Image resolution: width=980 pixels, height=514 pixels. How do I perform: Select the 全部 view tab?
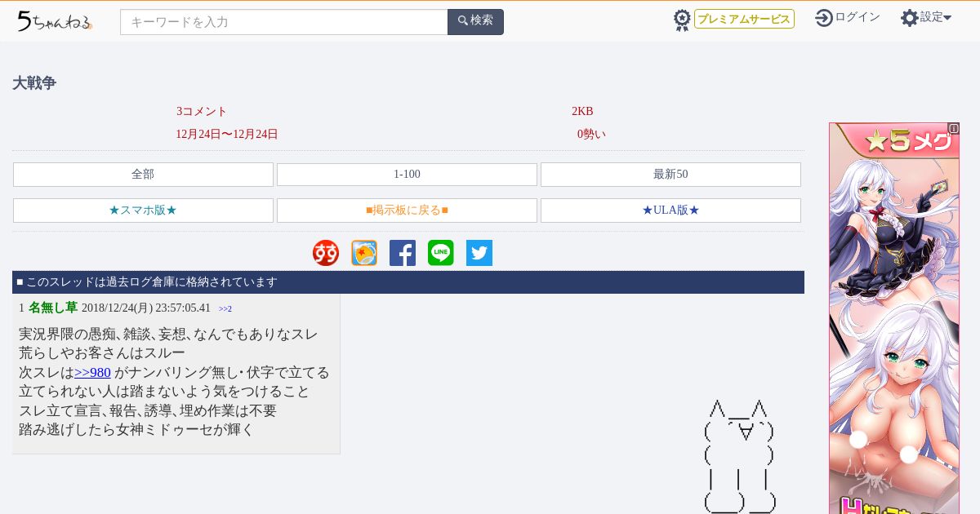pos(143,175)
